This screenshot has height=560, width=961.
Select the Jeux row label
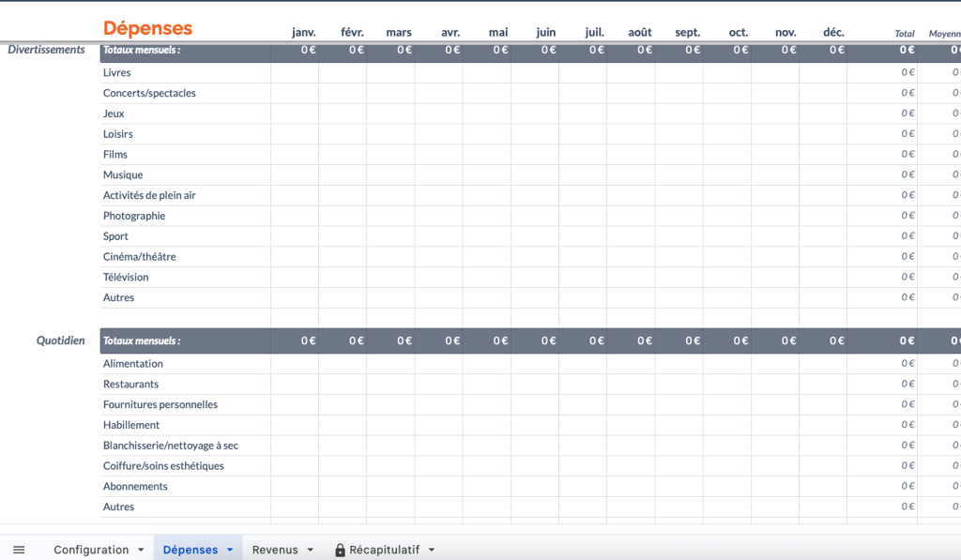click(x=114, y=114)
